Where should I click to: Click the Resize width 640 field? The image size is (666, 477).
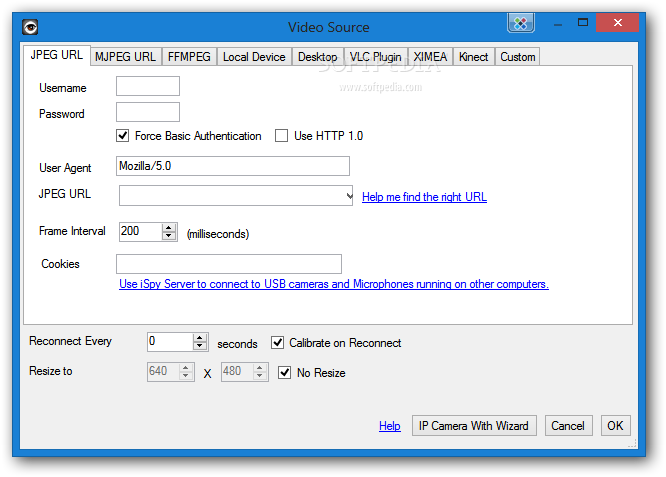164,372
